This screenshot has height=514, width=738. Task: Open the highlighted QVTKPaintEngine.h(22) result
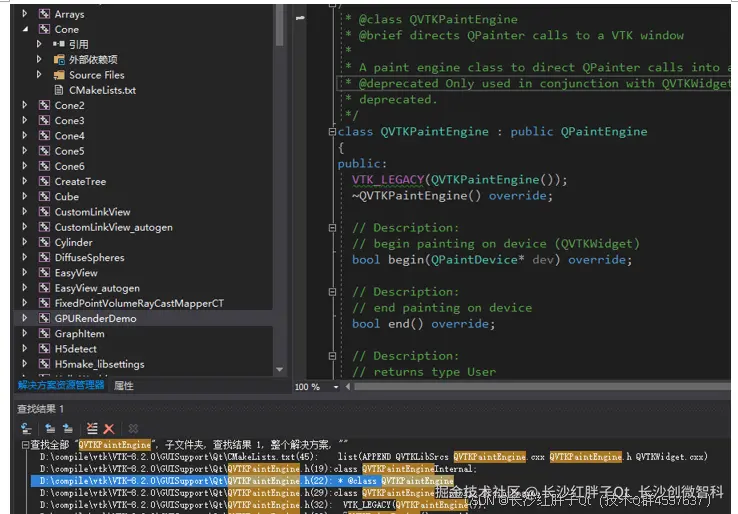pyautogui.click(x=243, y=481)
